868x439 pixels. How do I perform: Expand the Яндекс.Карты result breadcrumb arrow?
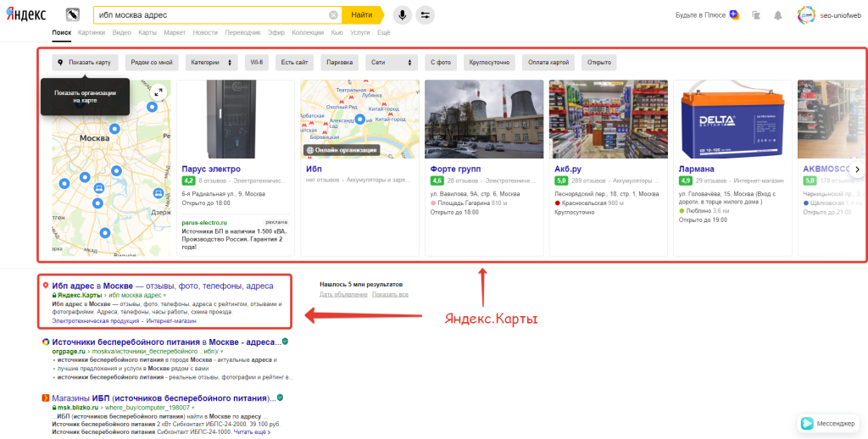click(164, 296)
